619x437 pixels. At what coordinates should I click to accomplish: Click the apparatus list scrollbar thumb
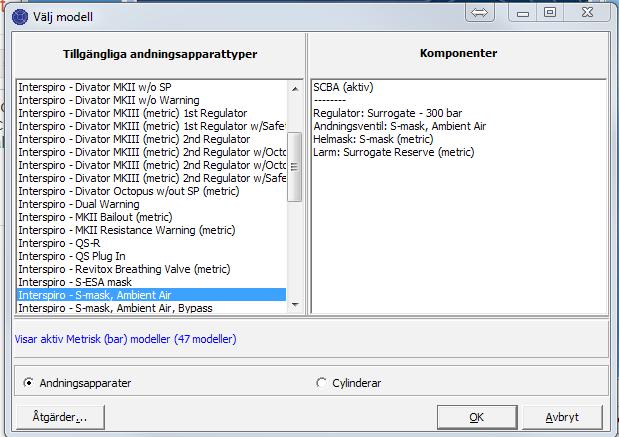295,167
